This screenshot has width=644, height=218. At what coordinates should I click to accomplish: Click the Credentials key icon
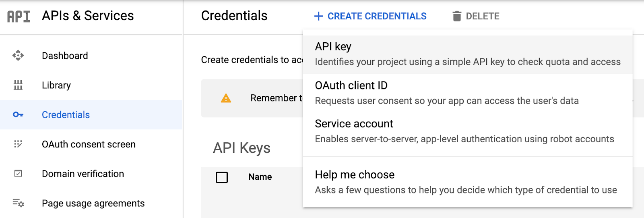[18, 115]
